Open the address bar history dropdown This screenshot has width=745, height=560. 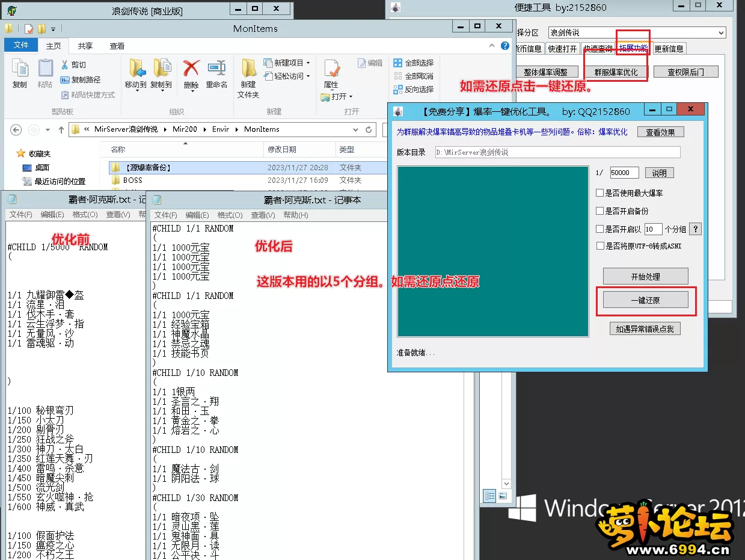[x=357, y=129]
